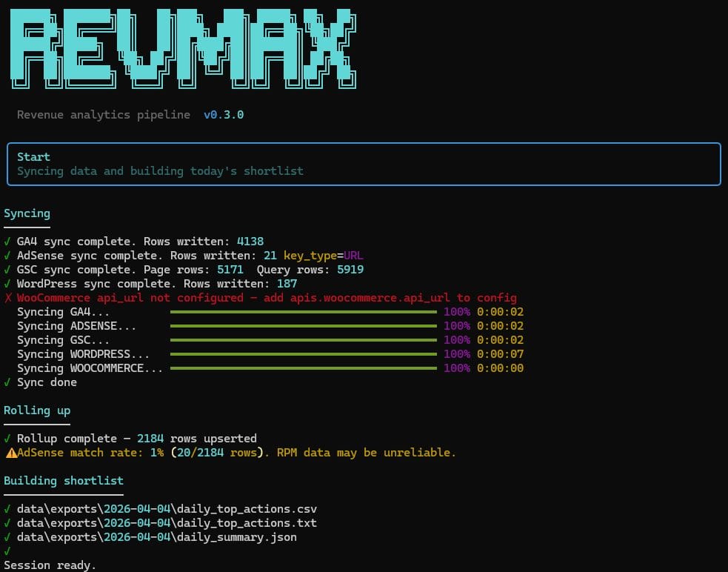Click the 'key_type=URL' text

click(323, 256)
